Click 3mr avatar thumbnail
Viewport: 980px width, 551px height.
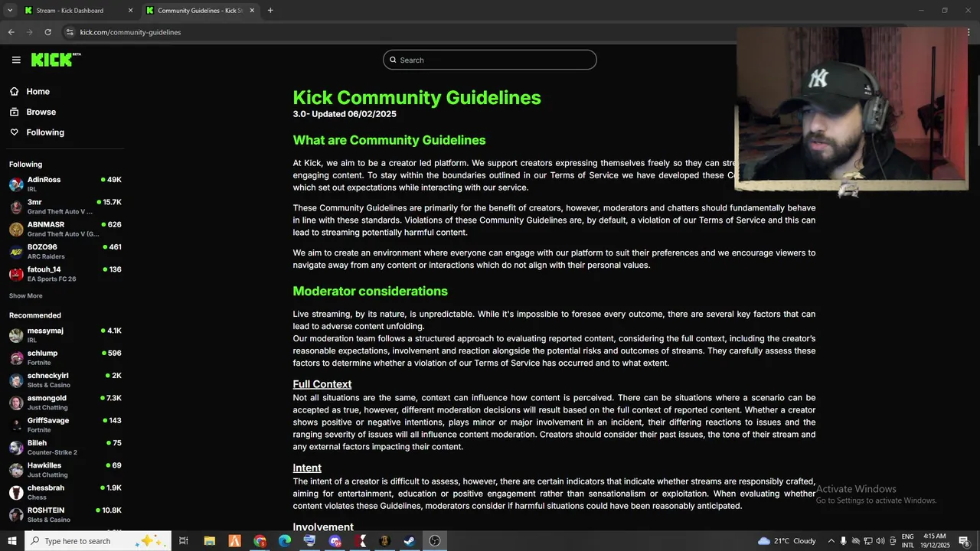[16, 207]
